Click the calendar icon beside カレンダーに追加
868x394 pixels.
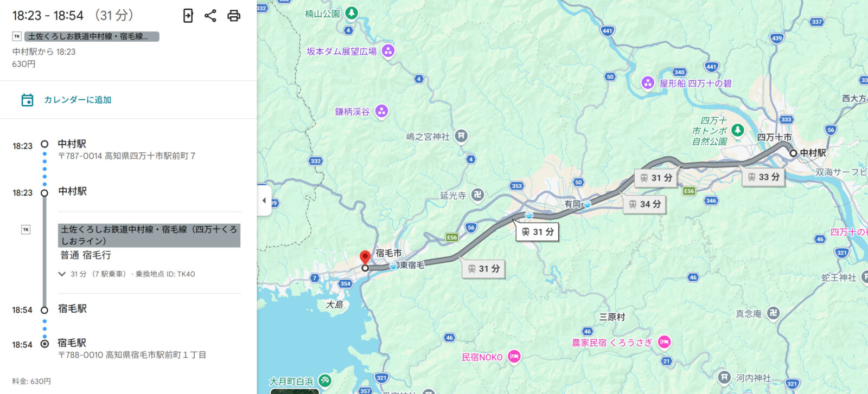coord(27,100)
